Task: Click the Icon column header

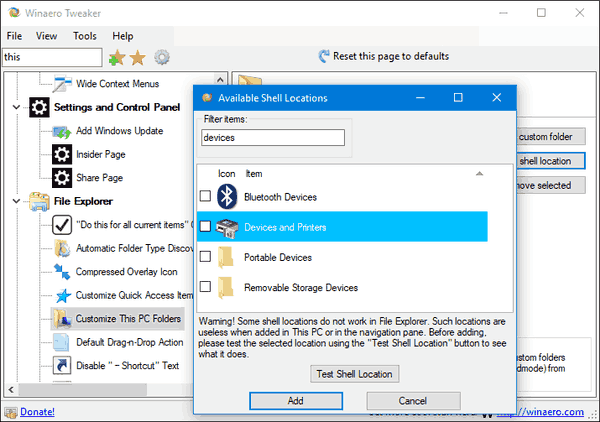Action: (227, 174)
